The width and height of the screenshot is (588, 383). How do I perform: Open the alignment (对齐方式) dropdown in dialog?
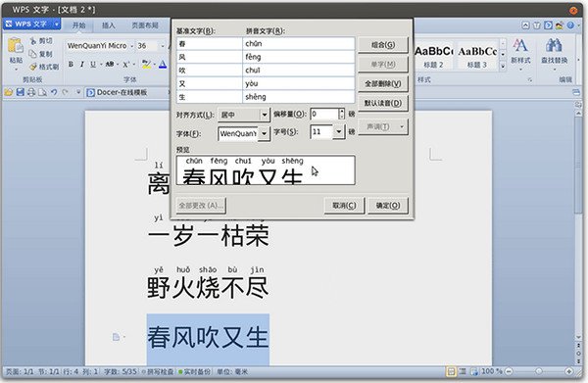265,115
